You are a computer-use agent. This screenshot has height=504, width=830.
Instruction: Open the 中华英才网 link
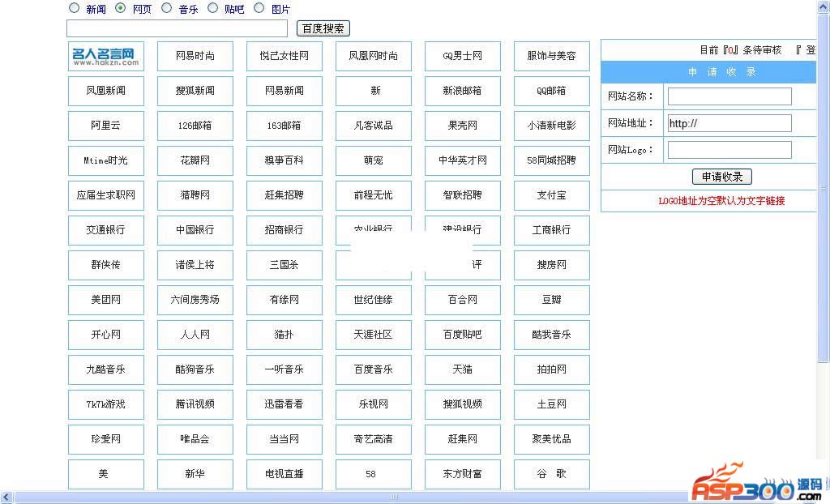point(463,161)
